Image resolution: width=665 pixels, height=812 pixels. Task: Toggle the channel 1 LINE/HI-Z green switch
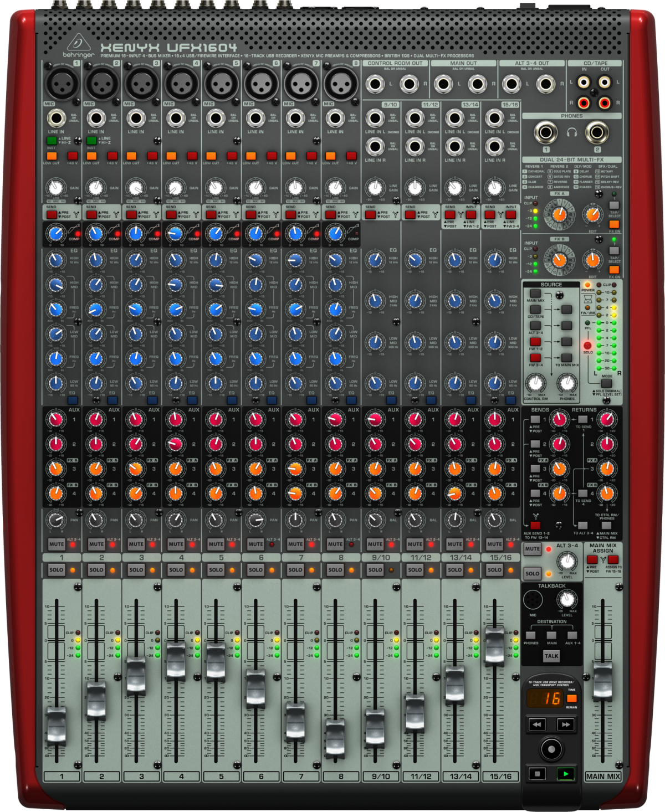pyautogui.click(x=52, y=141)
